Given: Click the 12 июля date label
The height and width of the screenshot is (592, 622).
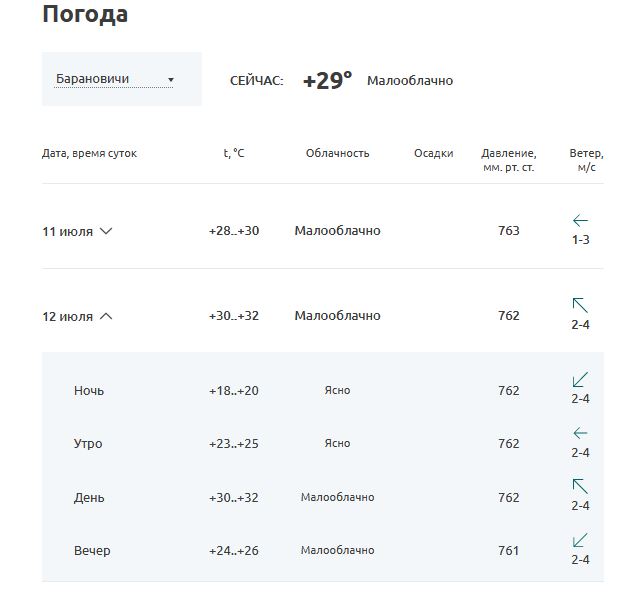Looking at the screenshot, I should tap(67, 317).
